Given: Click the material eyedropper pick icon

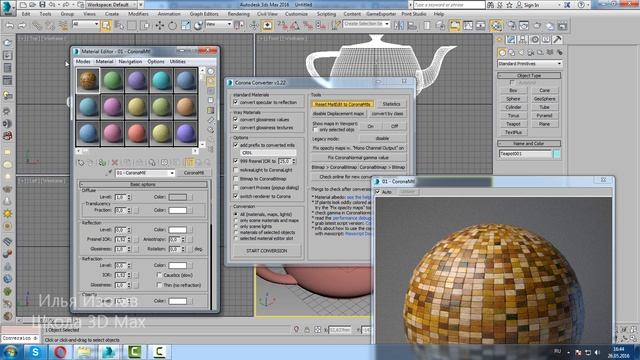Looking at the screenshot, I should point(110,173).
